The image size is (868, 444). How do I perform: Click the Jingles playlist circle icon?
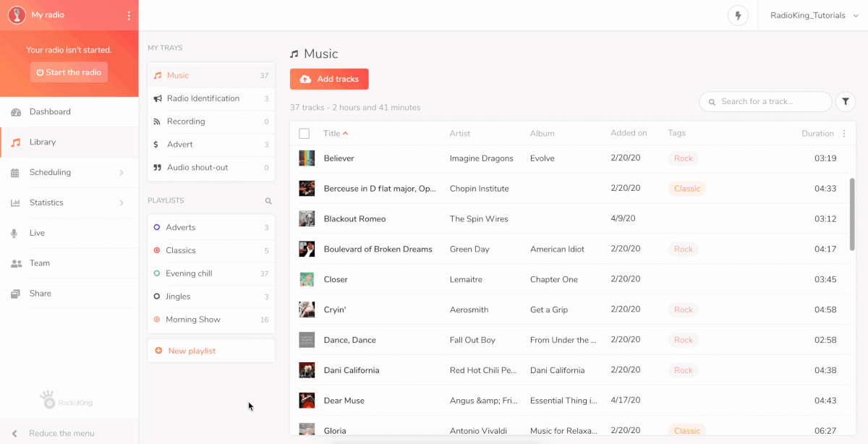(x=157, y=296)
